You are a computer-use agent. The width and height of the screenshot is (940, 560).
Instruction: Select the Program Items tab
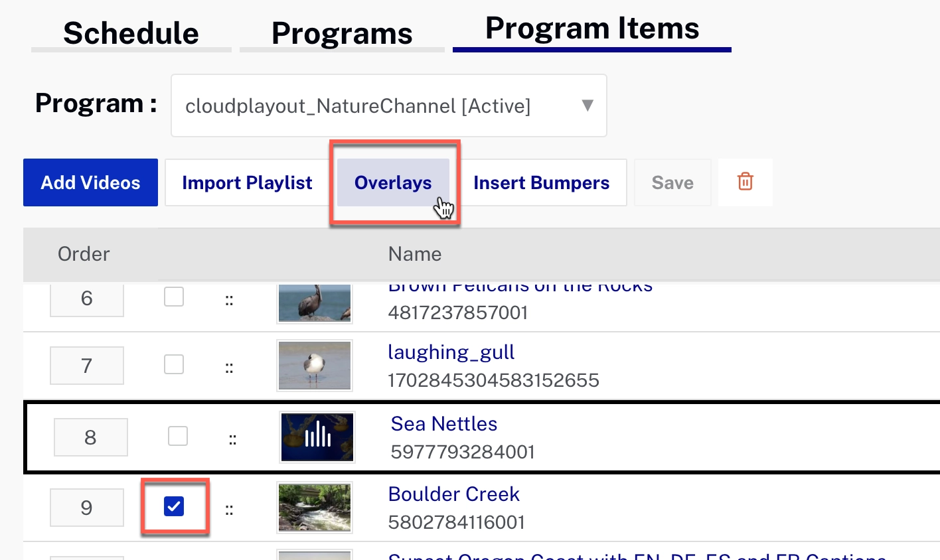tap(591, 28)
